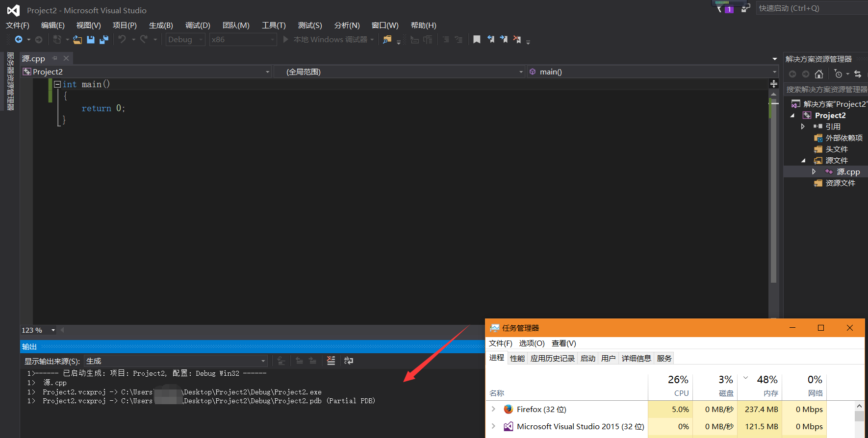Collapse the Project2 node in Solution Explorer
The height and width of the screenshot is (438, 868).
click(x=792, y=116)
